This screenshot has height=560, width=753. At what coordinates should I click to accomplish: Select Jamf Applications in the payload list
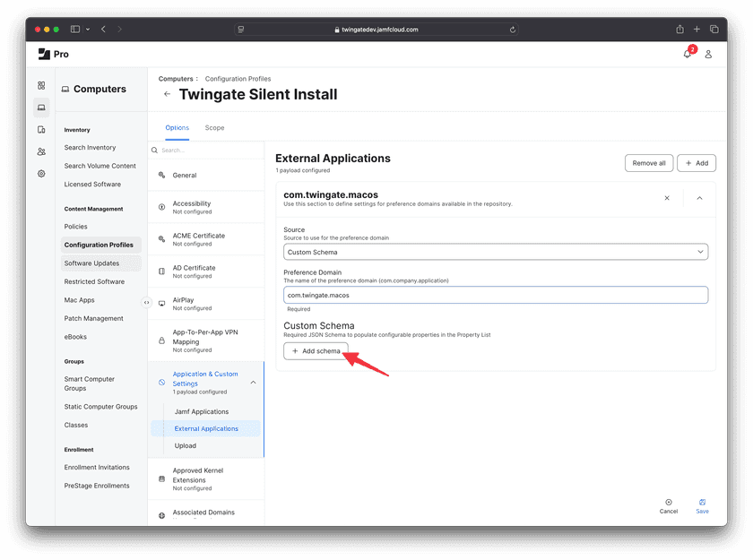pyautogui.click(x=202, y=411)
